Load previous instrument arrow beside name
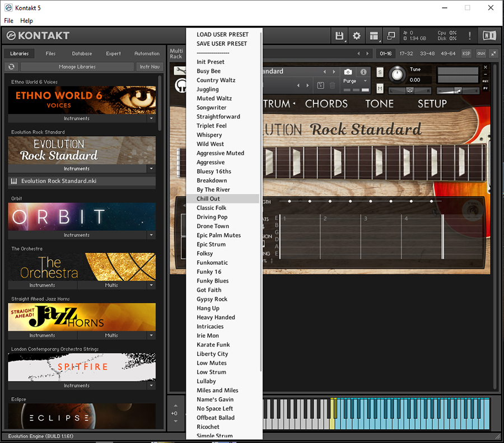504x443 pixels. coord(324,72)
